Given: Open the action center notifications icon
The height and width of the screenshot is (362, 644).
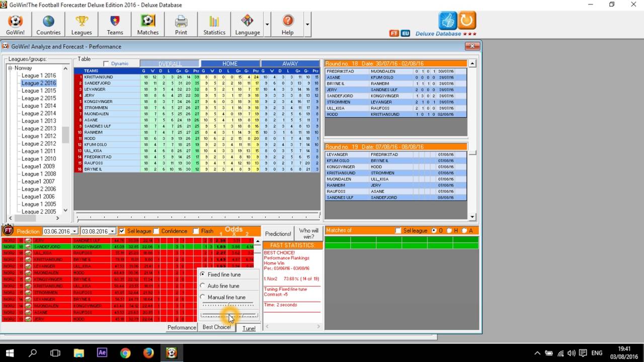Looking at the screenshot, I should coord(583,353).
